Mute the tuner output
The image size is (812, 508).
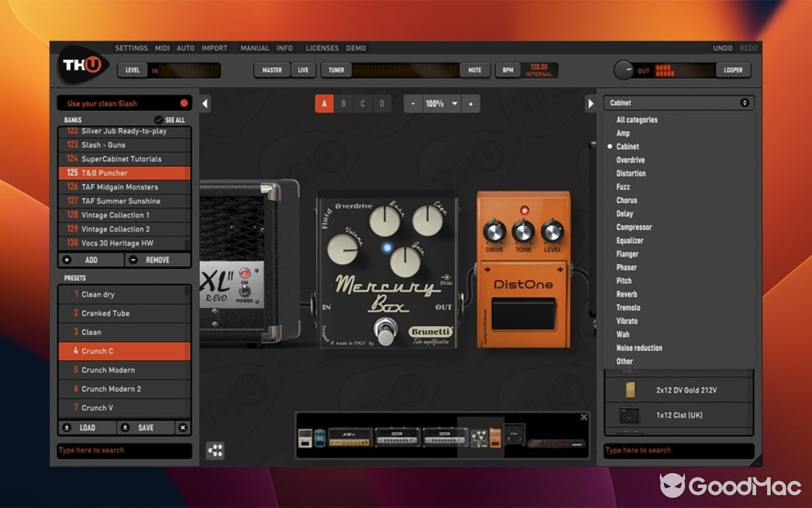click(475, 70)
